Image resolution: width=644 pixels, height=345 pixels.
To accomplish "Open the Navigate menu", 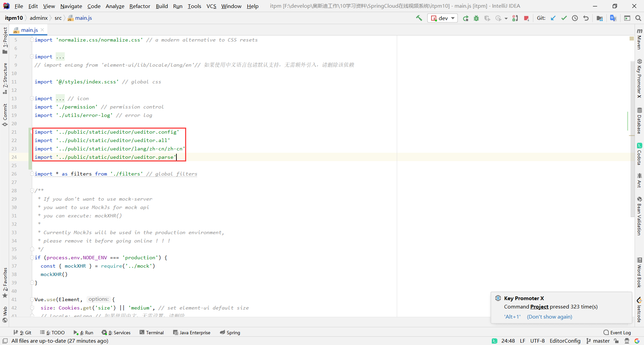I will click(71, 6).
